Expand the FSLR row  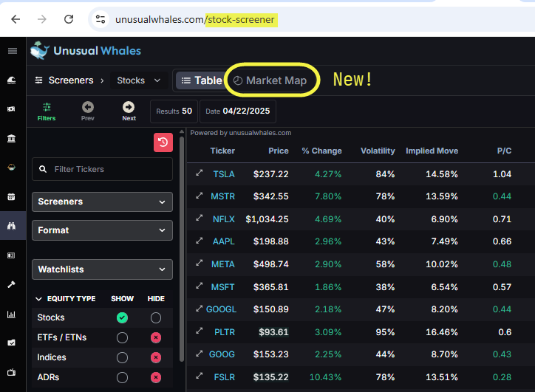pos(200,376)
